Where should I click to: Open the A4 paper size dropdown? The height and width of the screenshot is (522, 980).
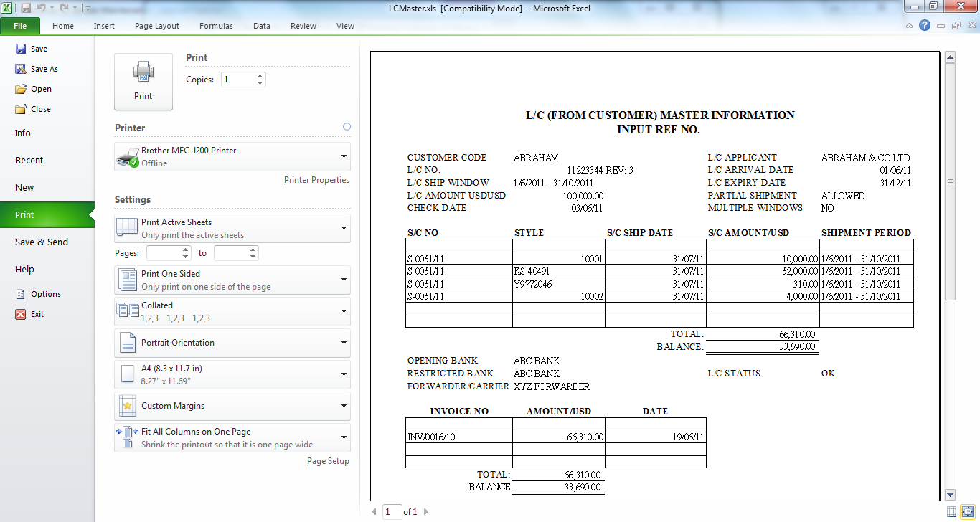(232, 374)
